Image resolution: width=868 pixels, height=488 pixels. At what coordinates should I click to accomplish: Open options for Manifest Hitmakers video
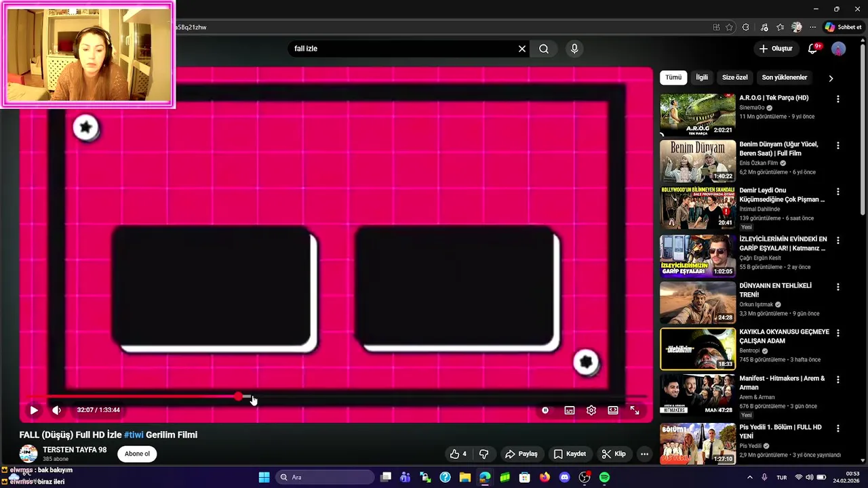[x=838, y=380]
